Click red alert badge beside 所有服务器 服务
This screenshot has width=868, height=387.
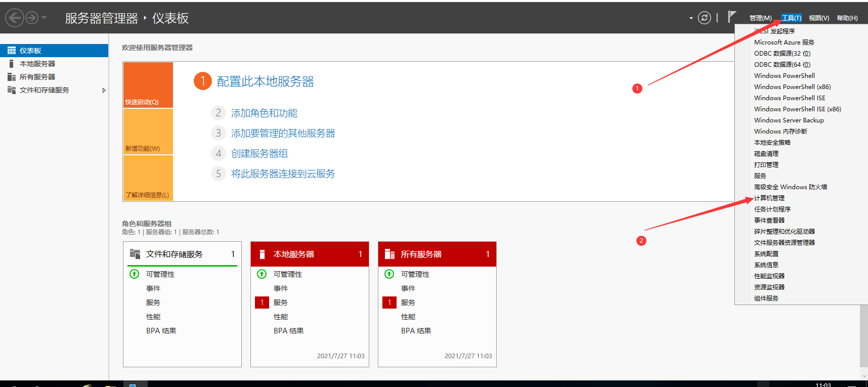tap(389, 303)
